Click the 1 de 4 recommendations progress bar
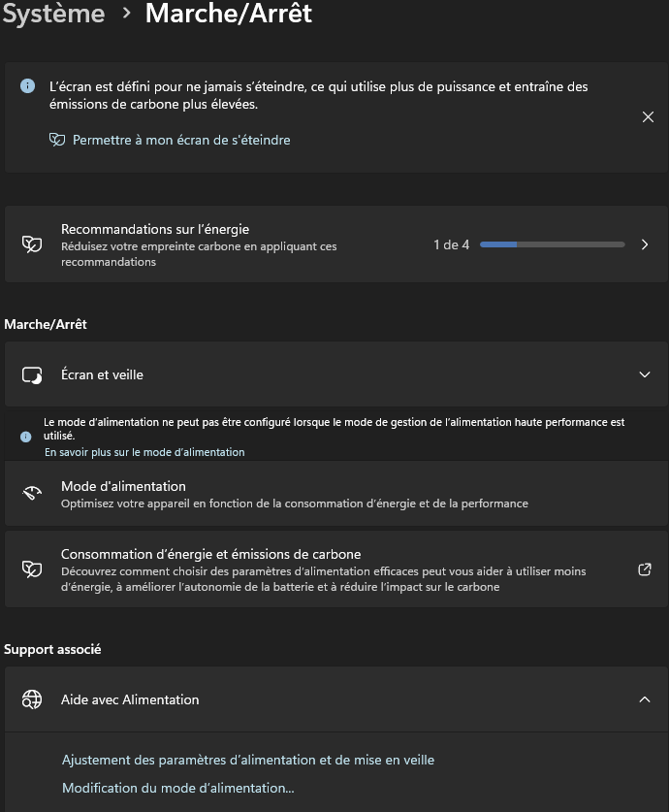 [x=552, y=244]
